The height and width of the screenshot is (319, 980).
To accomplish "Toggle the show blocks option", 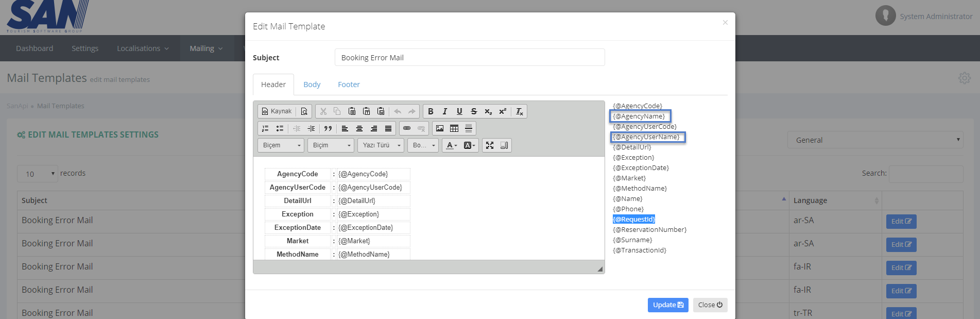I will click(x=504, y=145).
